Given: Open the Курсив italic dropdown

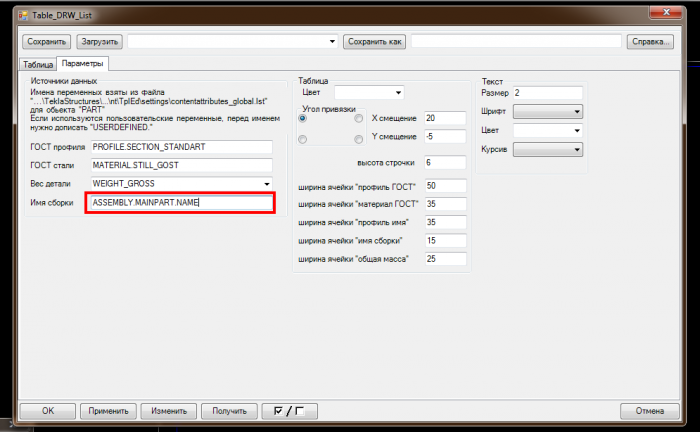Looking at the screenshot, I should pyautogui.click(x=547, y=149).
